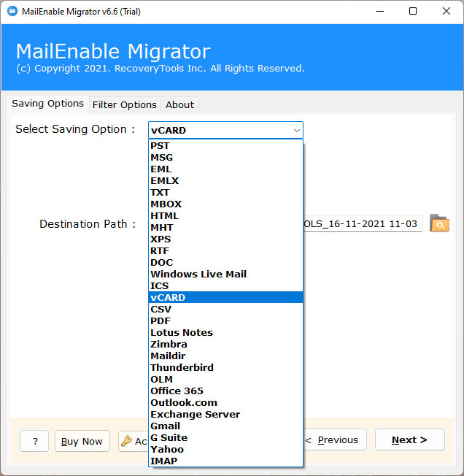The image size is (464, 476).
Task: Pick Thunderbird in the dropdown
Action: point(225,368)
